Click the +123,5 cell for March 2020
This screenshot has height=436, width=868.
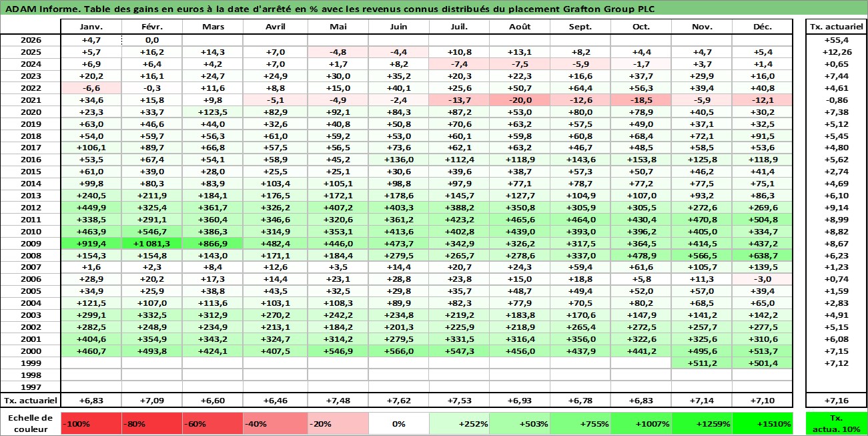click(x=212, y=112)
